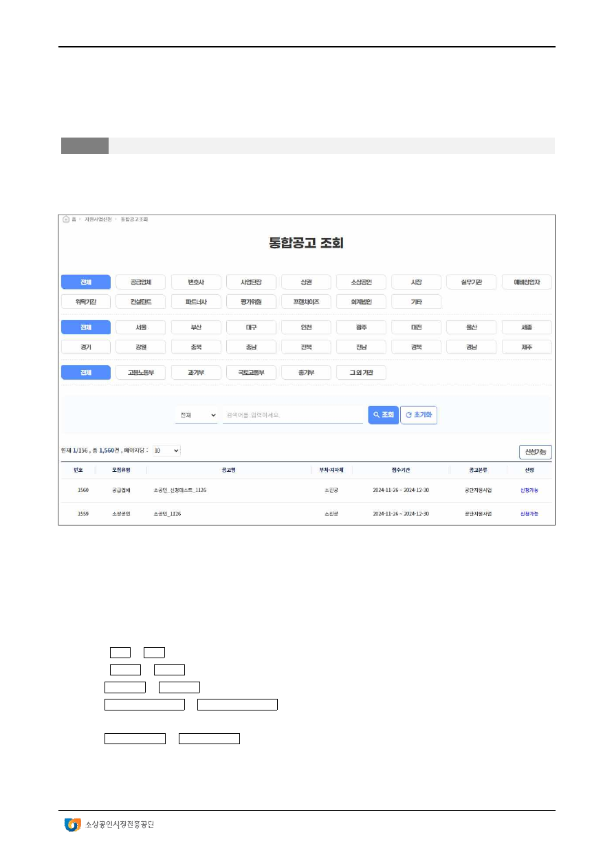Select the 예비창업자 filter button
614x868 pixels.
pyautogui.click(x=526, y=282)
